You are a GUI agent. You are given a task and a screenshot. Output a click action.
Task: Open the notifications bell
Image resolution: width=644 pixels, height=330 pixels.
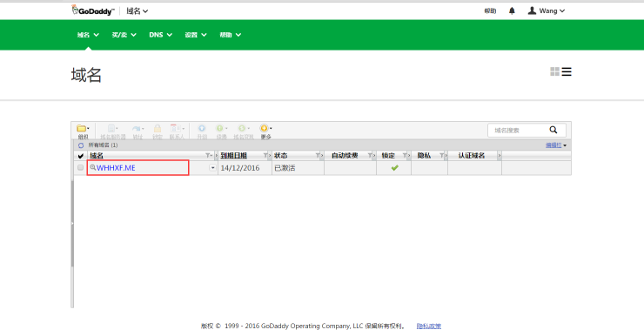(x=512, y=11)
